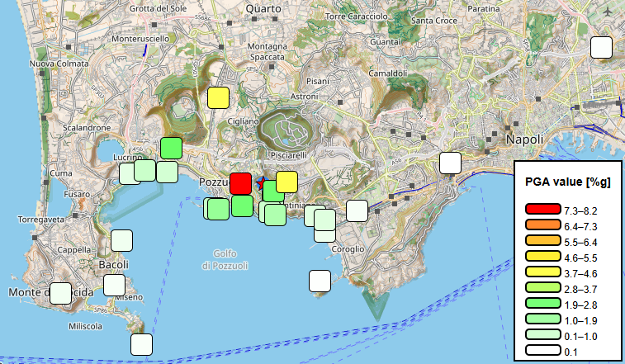Select the "Pisani" place label
Screen dimensions: 625x364
pyautogui.click(x=318, y=82)
